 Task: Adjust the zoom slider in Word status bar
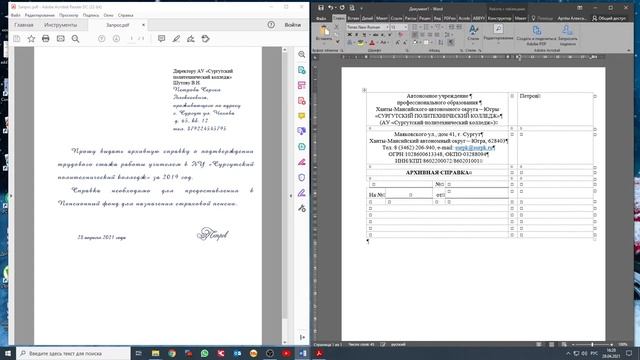pyautogui.click(x=592, y=345)
